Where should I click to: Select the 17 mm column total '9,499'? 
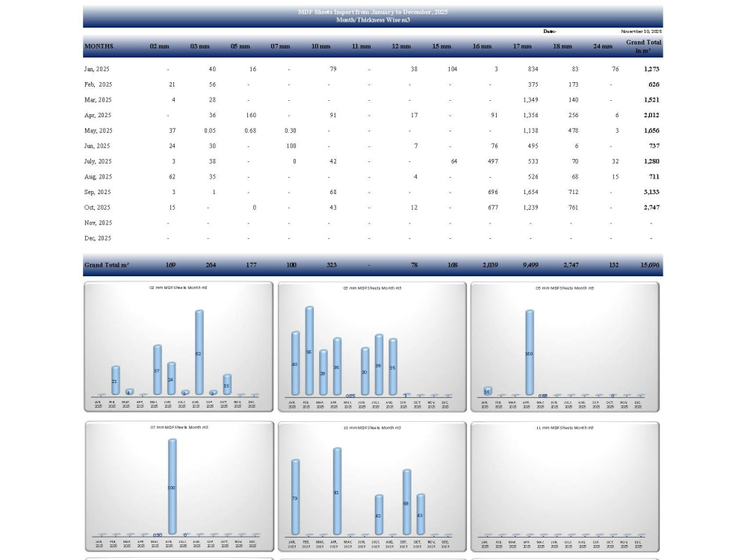(530, 265)
